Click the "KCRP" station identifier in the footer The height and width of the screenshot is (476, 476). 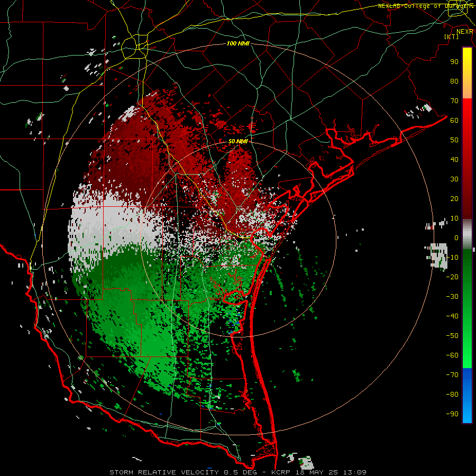[x=282, y=472]
